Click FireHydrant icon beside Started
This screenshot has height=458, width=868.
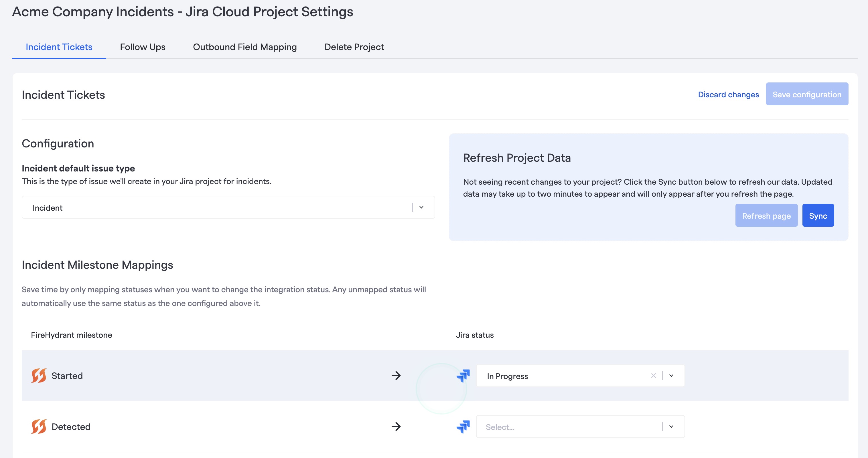(x=39, y=376)
